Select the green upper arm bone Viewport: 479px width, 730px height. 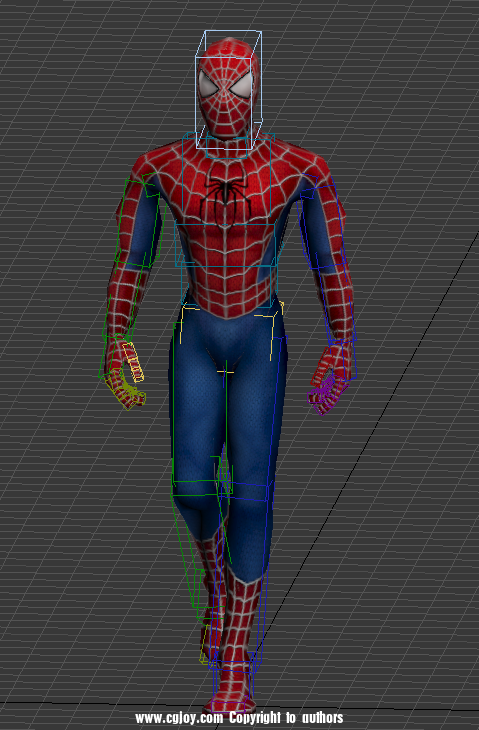click(140, 220)
